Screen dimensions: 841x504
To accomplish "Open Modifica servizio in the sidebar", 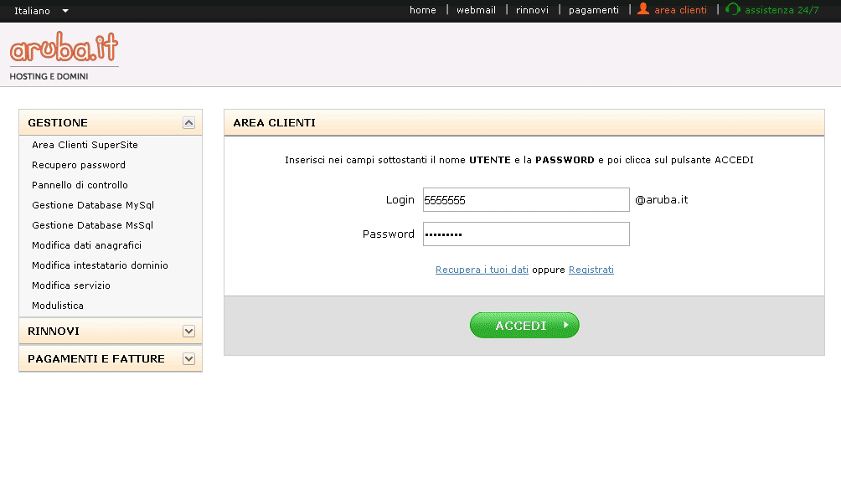I will pyautogui.click(x=71, y=285).
